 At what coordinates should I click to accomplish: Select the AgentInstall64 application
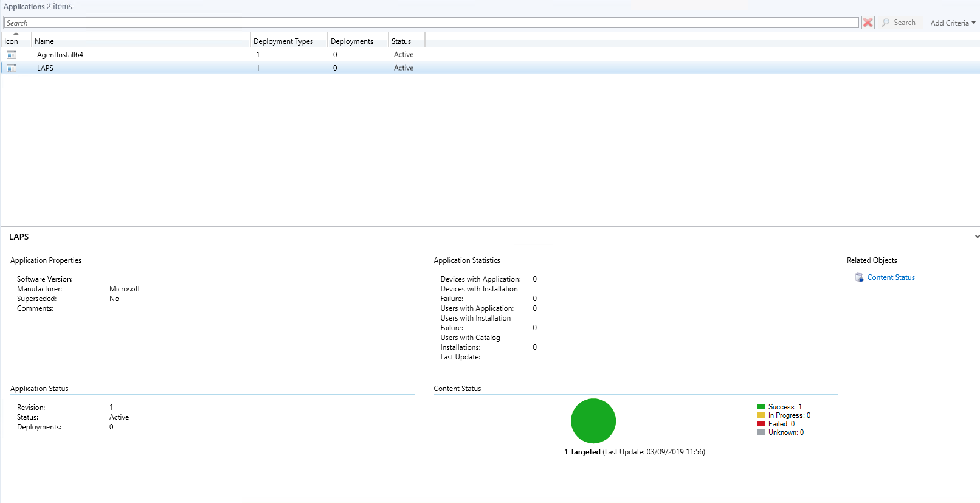[60, 55]
